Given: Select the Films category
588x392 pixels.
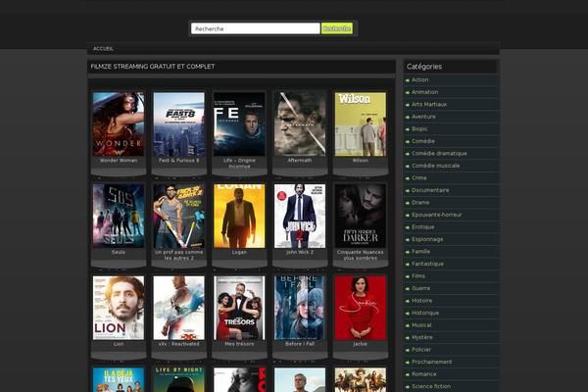Looking at the screenshot, I should [418, 275].
